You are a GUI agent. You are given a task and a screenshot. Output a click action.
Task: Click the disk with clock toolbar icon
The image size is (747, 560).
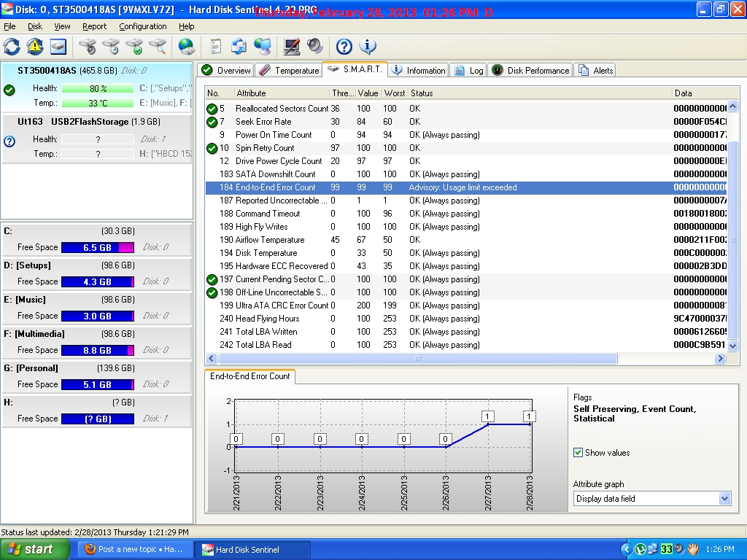(x=111, y=46)
